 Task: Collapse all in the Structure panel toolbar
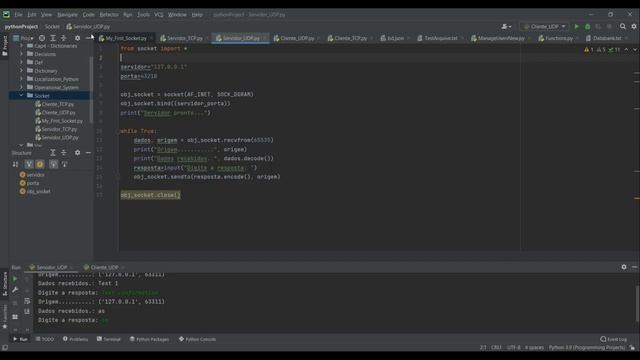point(64,153)
